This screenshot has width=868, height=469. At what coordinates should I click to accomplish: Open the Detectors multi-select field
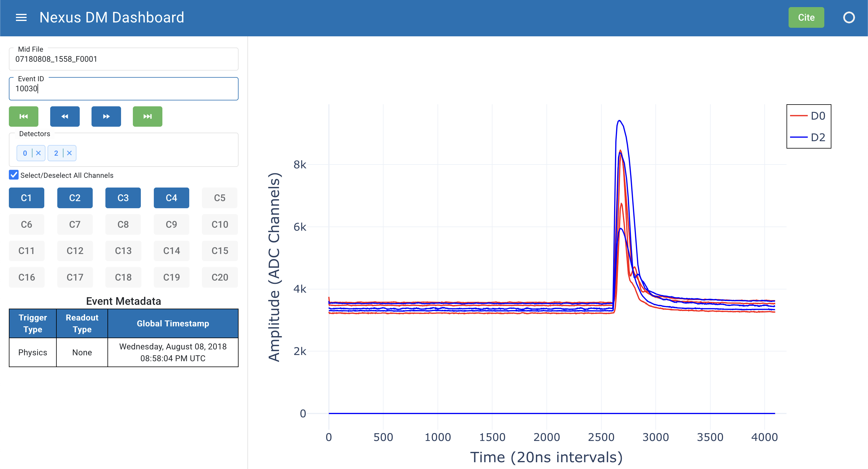coord(123,150)
